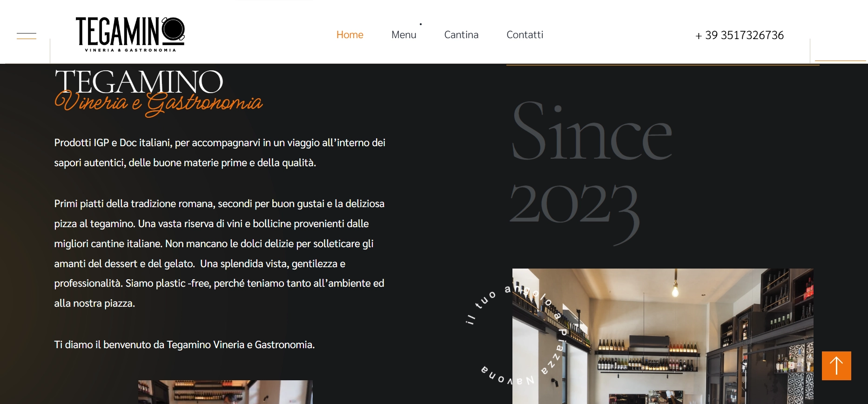Open the Cantina page
This screenshot has width=868, height=404.
point(461,35)
